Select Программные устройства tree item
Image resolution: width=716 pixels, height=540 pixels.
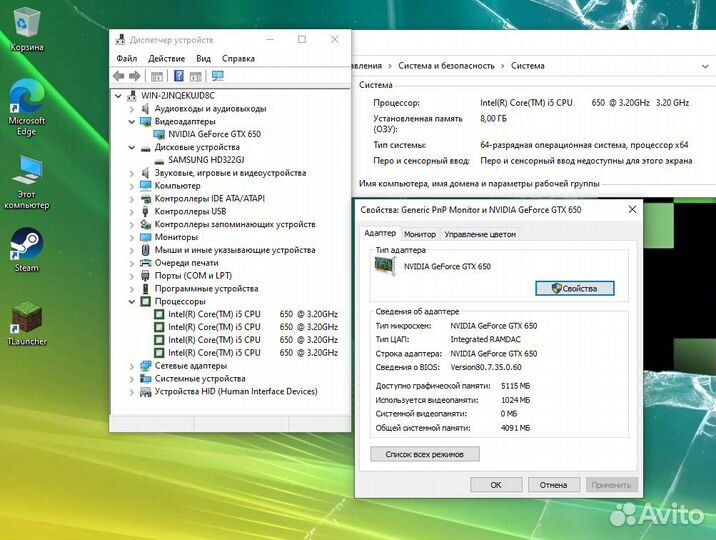click(x=206, y=288)
